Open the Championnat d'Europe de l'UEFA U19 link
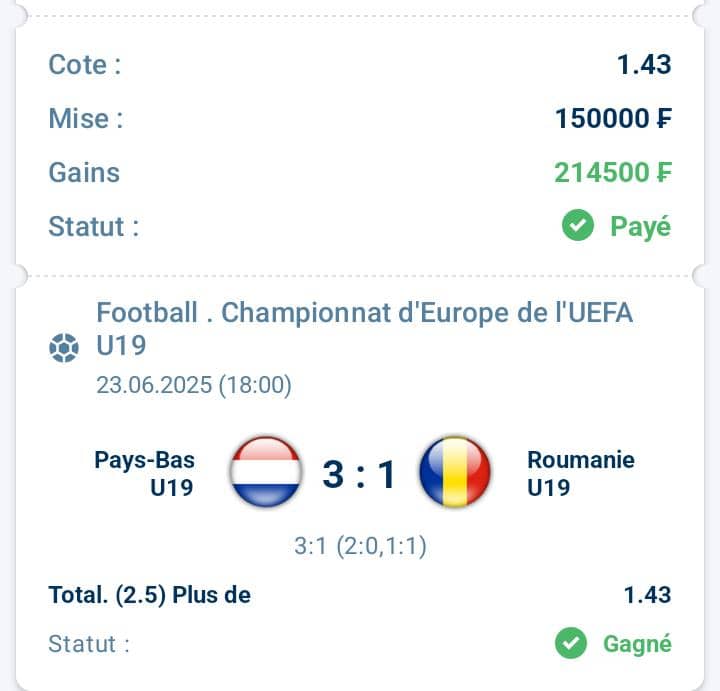Viewport: 720px width, 691px height. [x=365, y=329]
